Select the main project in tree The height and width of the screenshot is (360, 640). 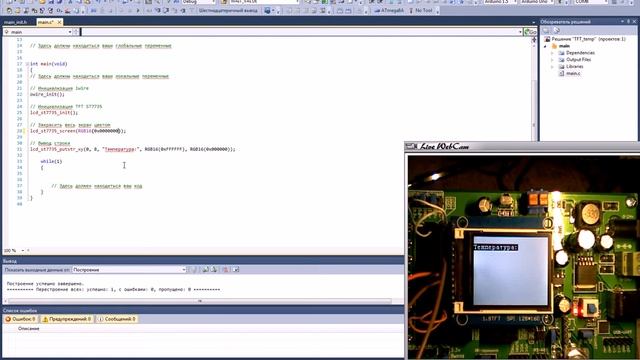[564, 46]
